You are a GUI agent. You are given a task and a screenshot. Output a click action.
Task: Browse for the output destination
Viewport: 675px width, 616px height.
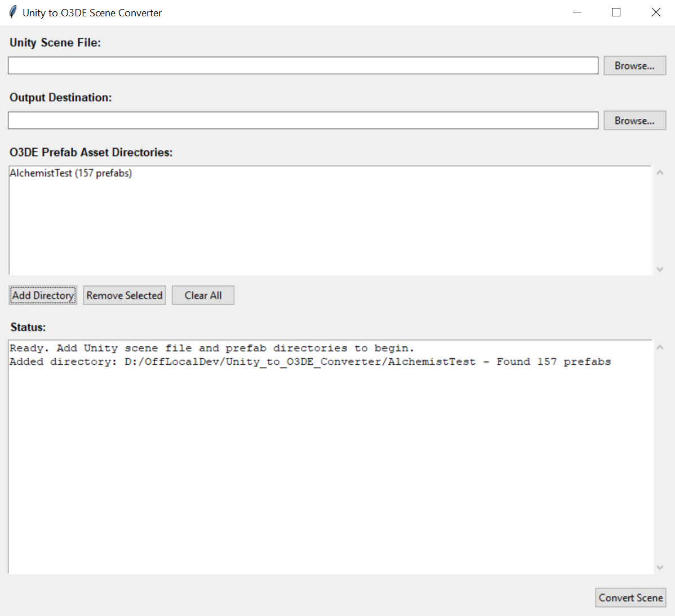634,120
